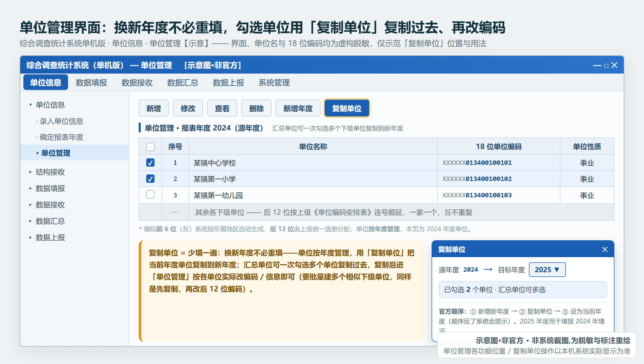Click the 某镇第一小学 unit name cell
This screenshot has width=644, height=364.
click(313, 179)
